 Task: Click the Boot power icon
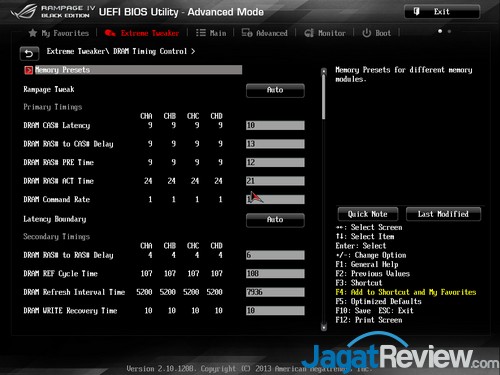coord(366,33)
